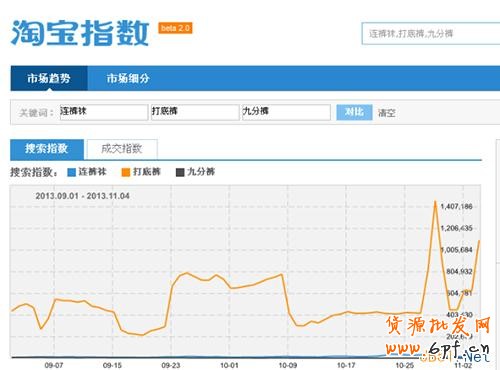Click the beta 2.0 badge
Viewport: 500px width, 370px height.
point(175,28)
